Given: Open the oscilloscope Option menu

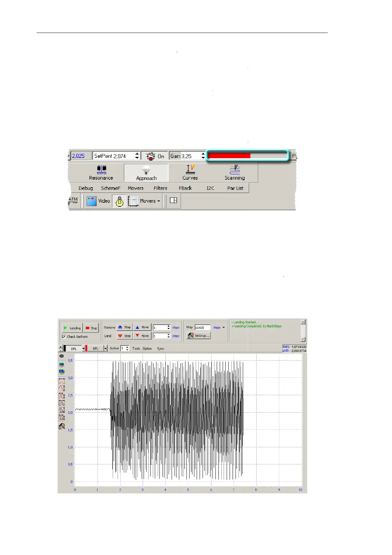Looking at the screenshot, I should 147,348.
